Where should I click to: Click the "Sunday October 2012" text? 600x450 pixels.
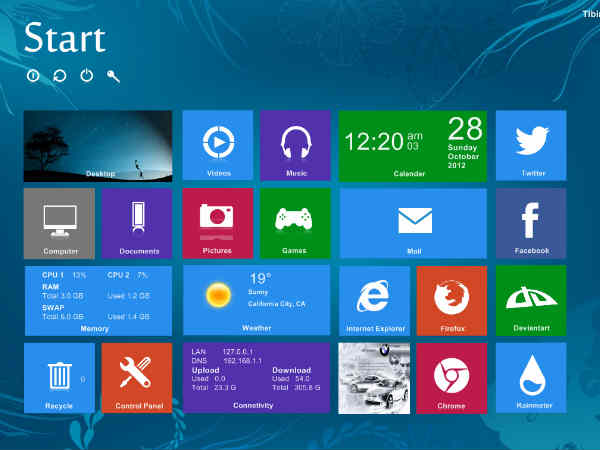(463, 156)
